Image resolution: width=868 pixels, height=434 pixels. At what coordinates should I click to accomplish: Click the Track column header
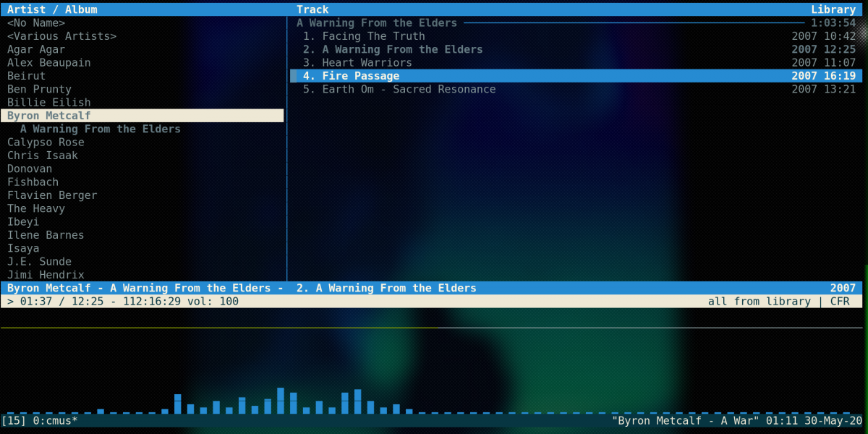pyautogui.click(x=312, y=9)
